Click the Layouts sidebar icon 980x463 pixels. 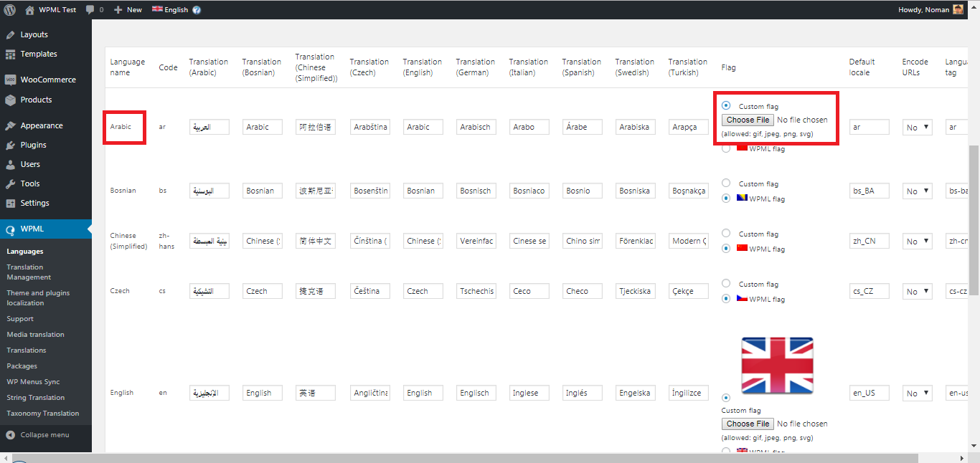point(10,34)
